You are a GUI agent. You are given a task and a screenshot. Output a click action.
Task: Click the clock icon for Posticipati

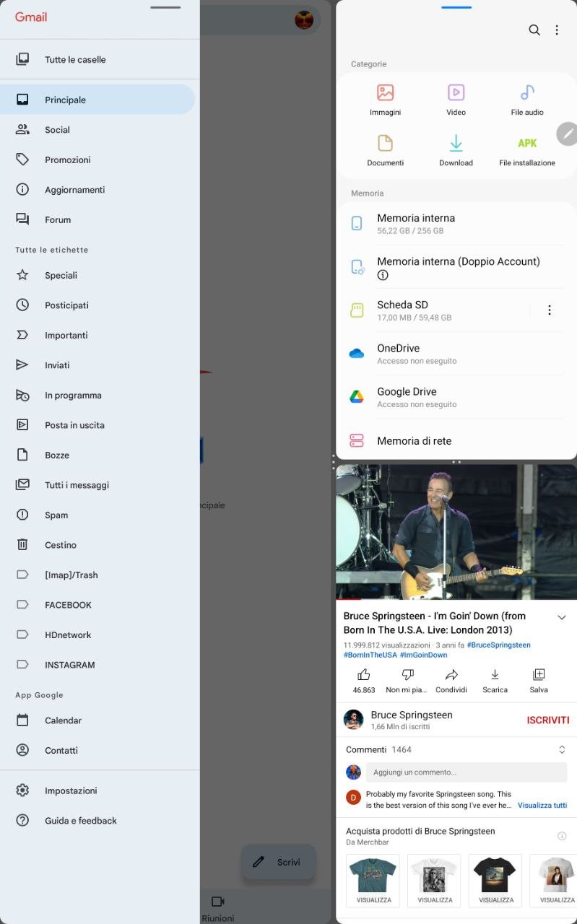[x=22, y=305]
